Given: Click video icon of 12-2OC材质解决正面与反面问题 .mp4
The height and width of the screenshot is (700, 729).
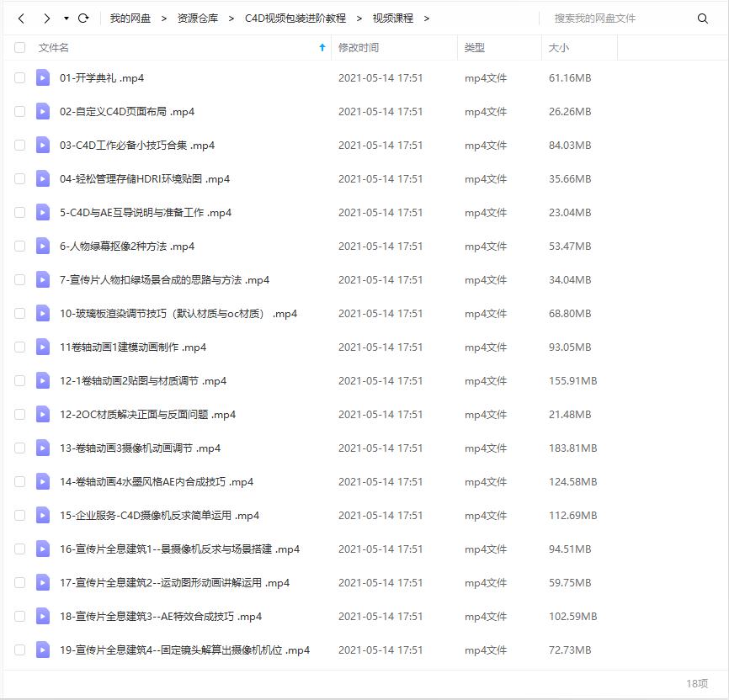Looking at the screenshot, I should [43, 414].
